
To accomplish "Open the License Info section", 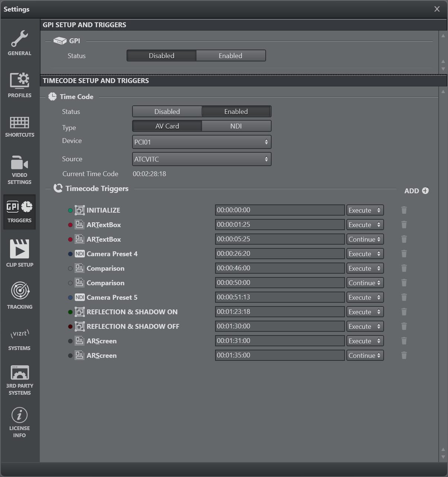I will pyautogui.click(x=20, y=422).
